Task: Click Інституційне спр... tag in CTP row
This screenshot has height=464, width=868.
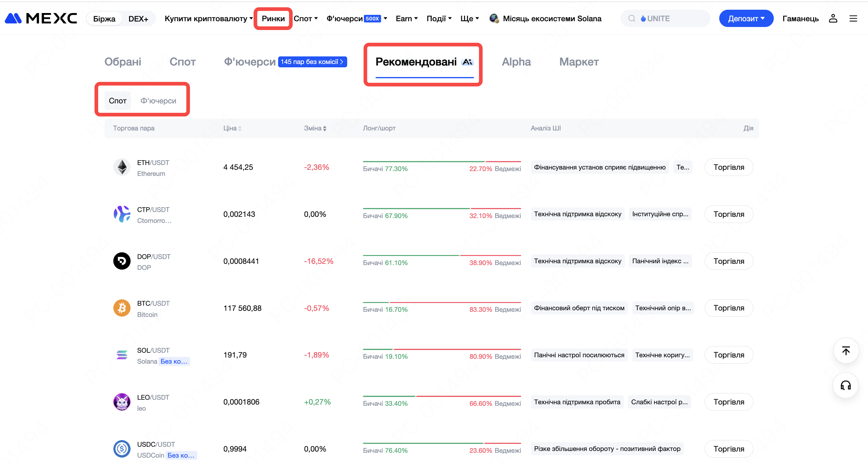Action: point(660,214)
